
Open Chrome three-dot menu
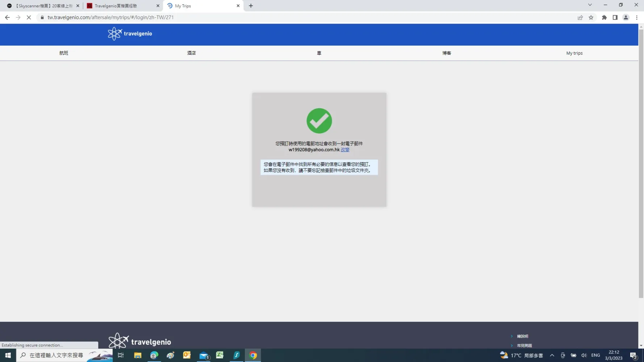click(636, 17)
